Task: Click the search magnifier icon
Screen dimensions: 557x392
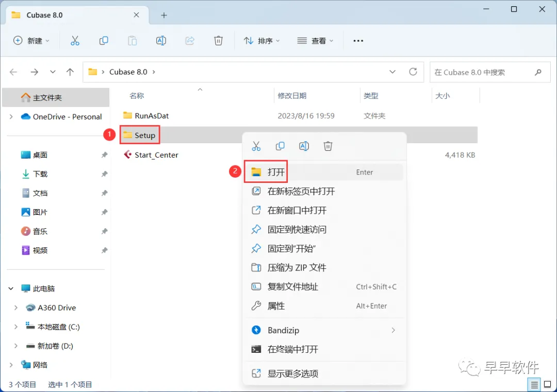Action: click(x=538, y=72)
